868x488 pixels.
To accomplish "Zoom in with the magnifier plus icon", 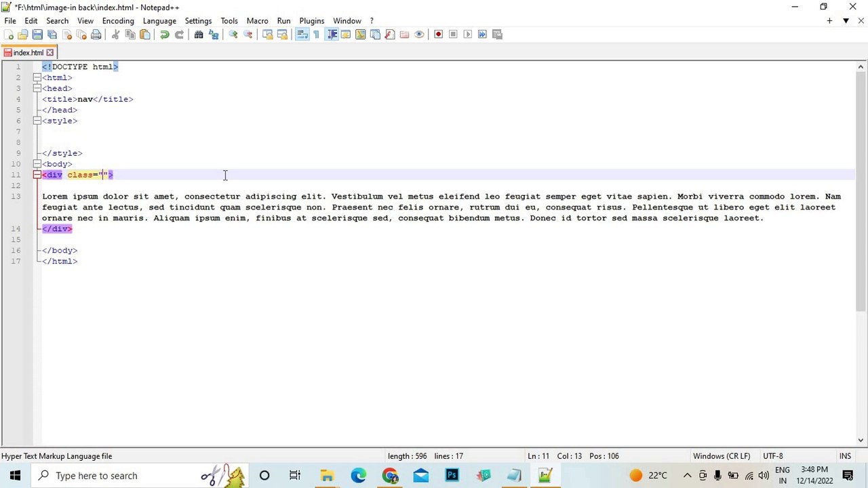I will (x=233, y=35).
